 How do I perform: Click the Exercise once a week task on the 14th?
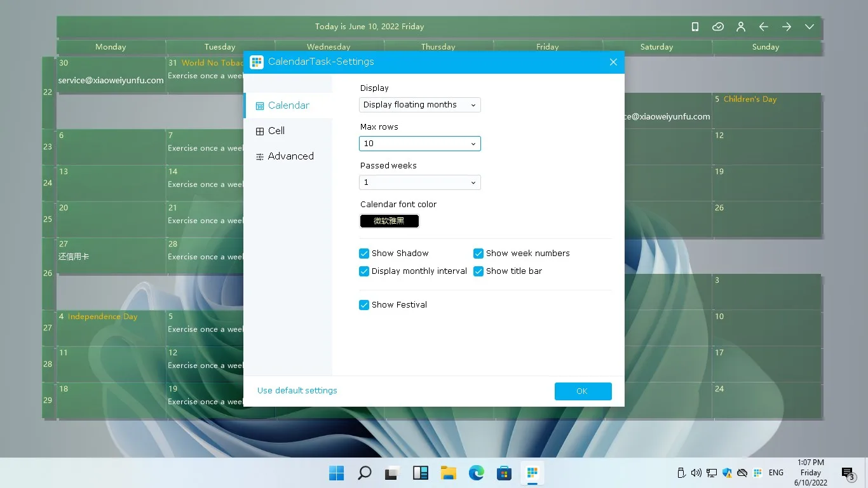(x=205, y=184)
